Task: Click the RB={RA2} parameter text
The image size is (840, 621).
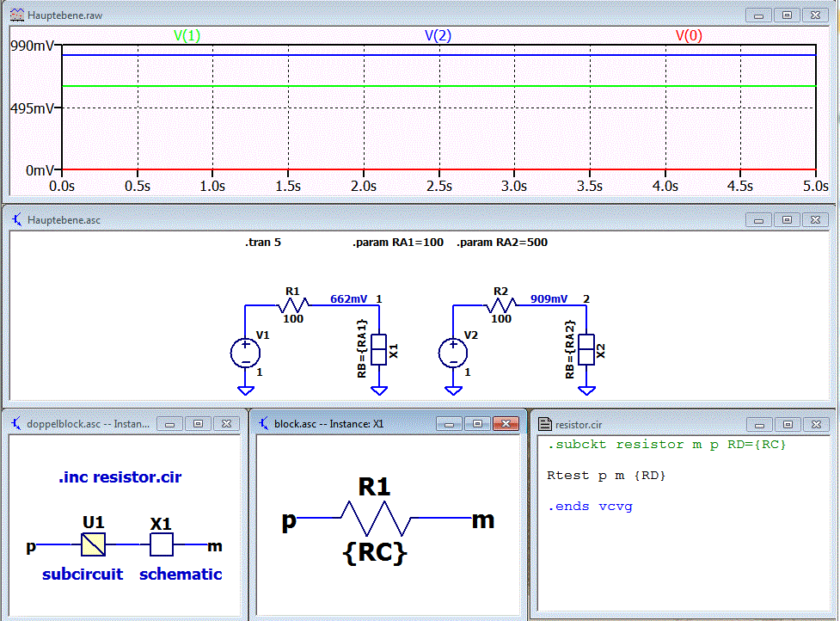Action: point(569,349)
